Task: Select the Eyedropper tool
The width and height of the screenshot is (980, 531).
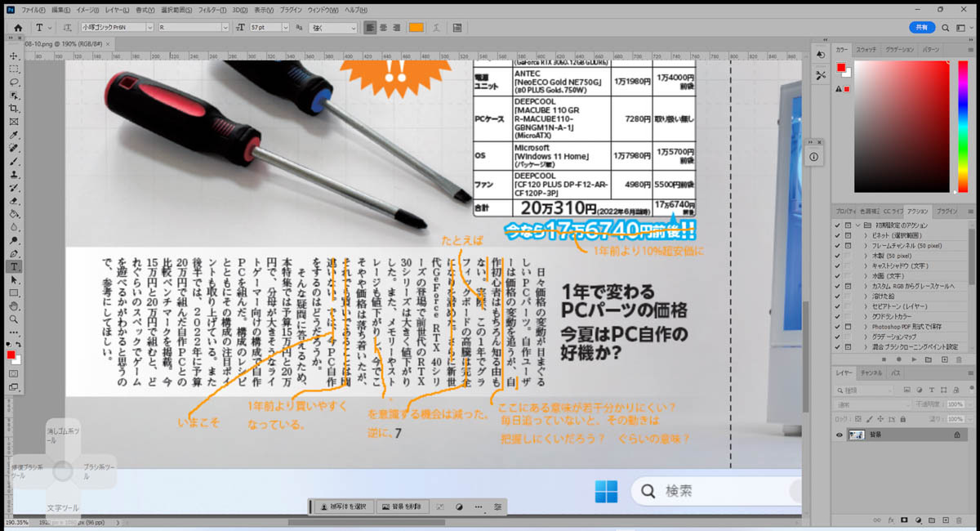Action: click(x=14, y=135)
